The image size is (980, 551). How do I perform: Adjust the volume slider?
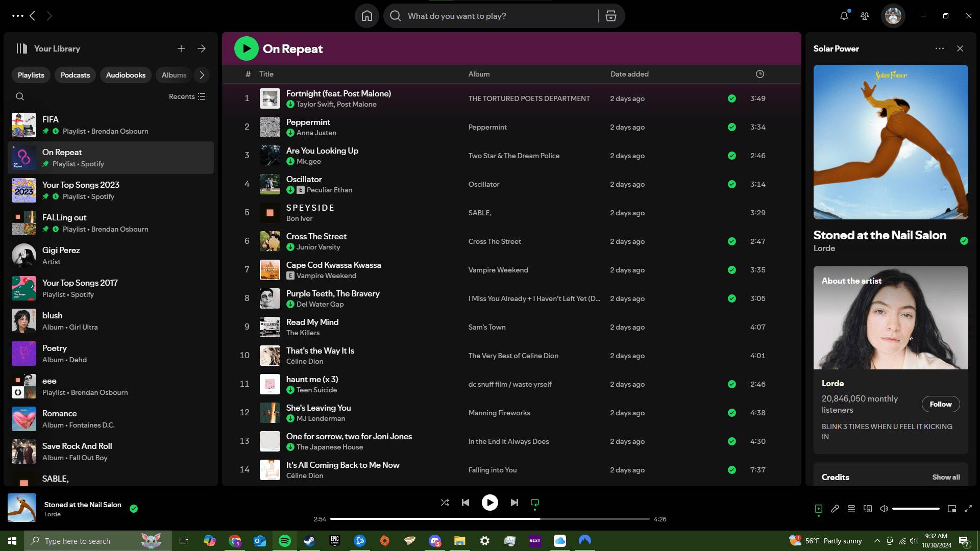(916, 509)
